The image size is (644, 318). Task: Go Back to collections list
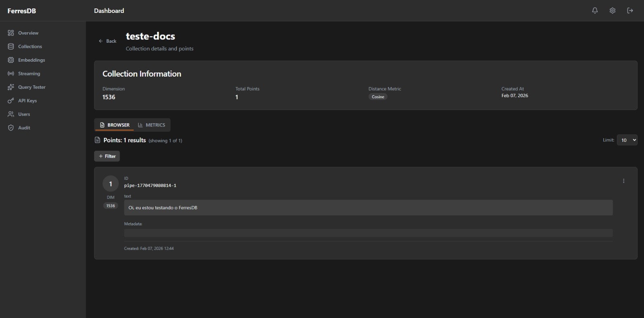point(107,41)
